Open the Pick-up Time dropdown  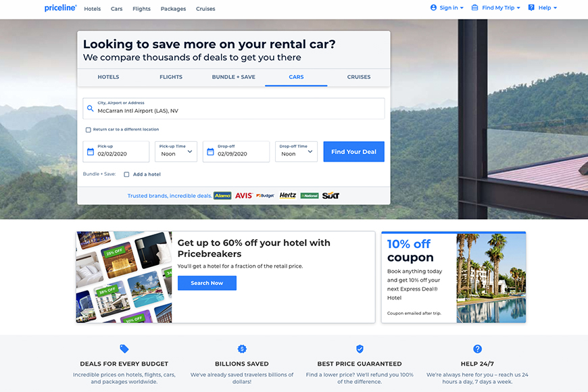point(176,151)
